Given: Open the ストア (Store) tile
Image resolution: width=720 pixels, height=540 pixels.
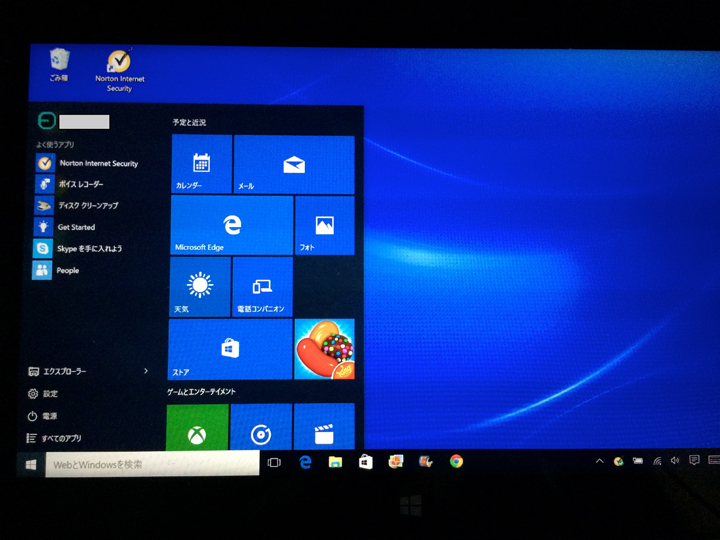Looking at the screenshot, I should click(x=231, y=349).
